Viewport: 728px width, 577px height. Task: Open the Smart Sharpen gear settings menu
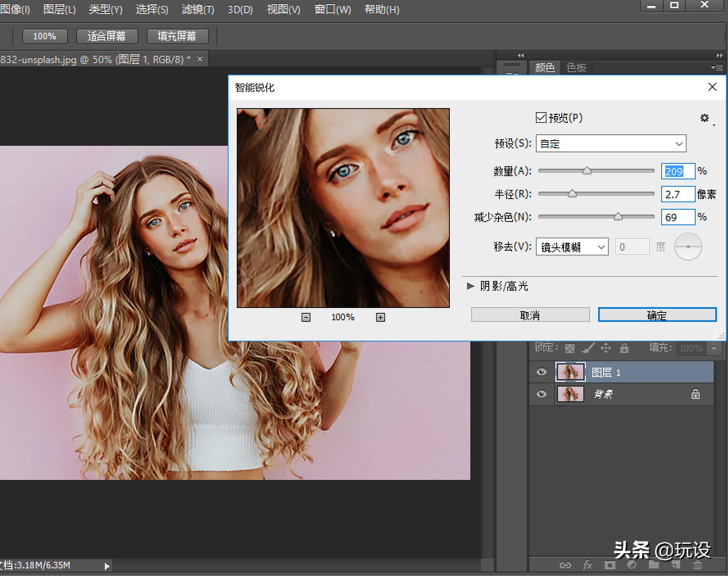tap(705, 118)
